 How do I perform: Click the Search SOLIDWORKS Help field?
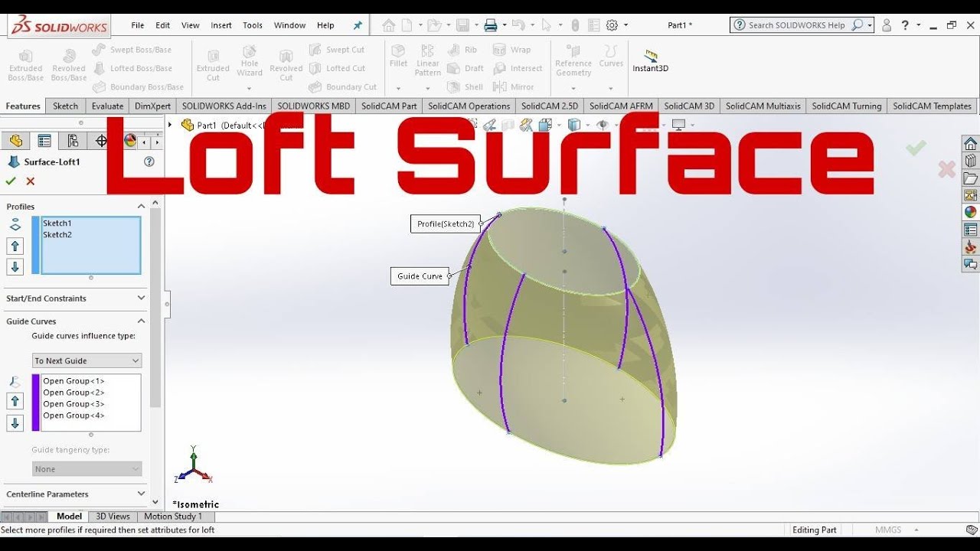click(x=799, y=25)
